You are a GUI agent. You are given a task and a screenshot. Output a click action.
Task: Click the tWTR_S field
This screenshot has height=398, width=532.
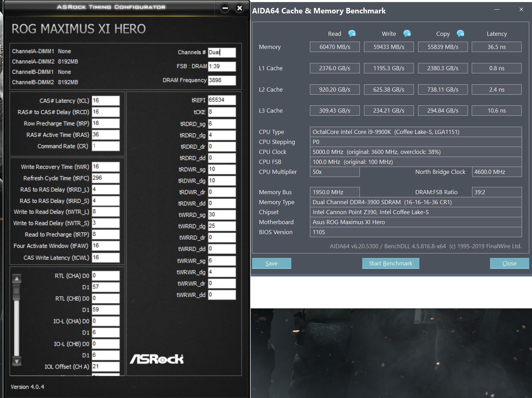tap(106, 223)
